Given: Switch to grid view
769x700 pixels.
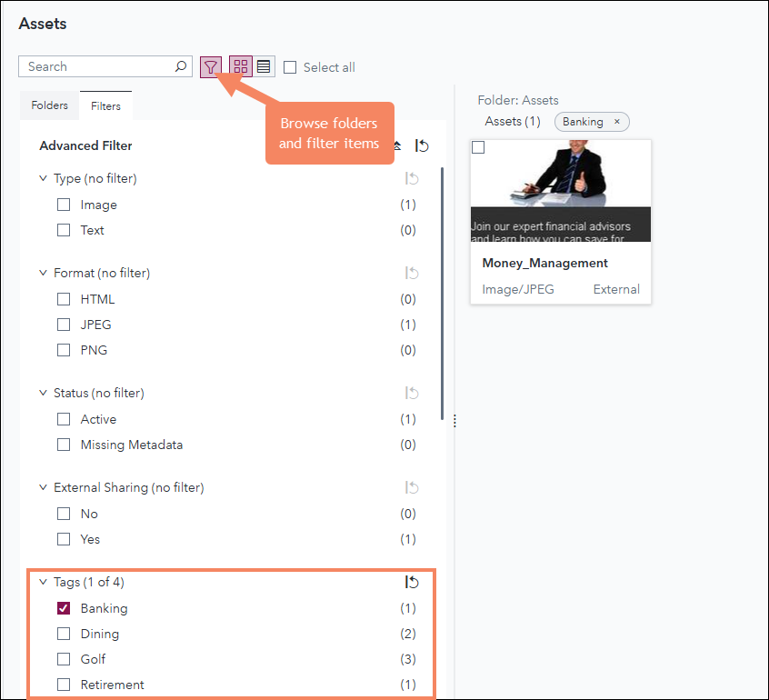Looking at the screenshot, I should (241, 66).
